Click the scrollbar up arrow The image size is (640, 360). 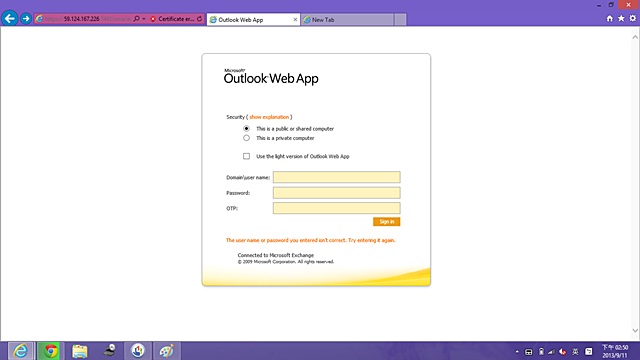(x=635, y=37)
